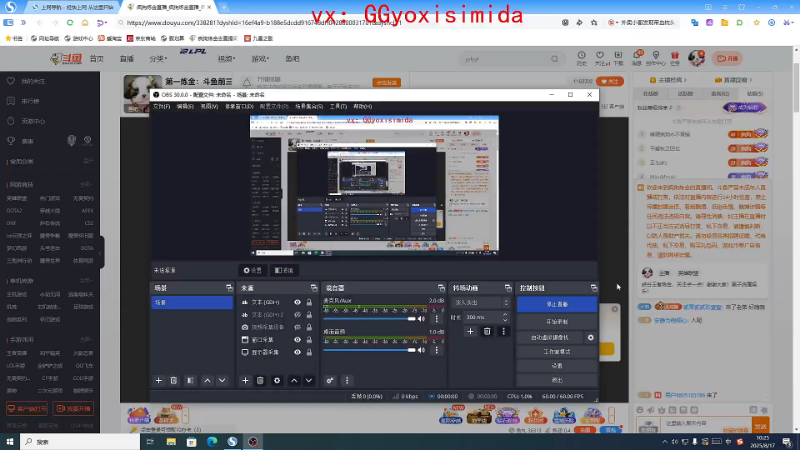Delete the selected scene using the Scenes trash icon
The width and height of the screenshot is (800, 450).
pyautogui.click(x=173, y=381)
